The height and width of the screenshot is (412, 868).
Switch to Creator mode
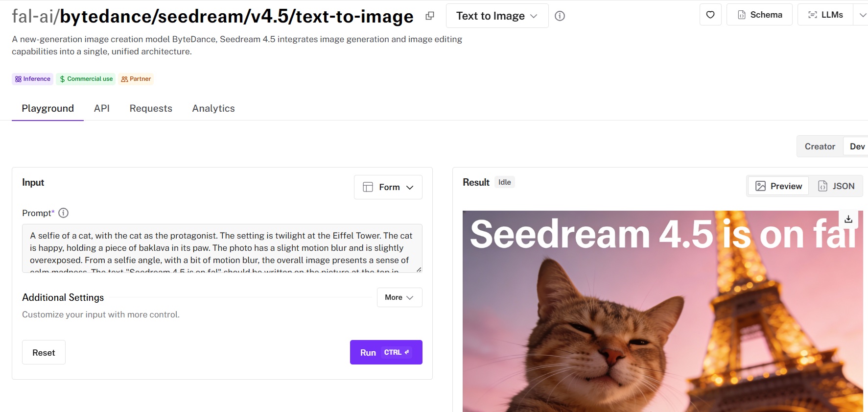coord(820,146)
